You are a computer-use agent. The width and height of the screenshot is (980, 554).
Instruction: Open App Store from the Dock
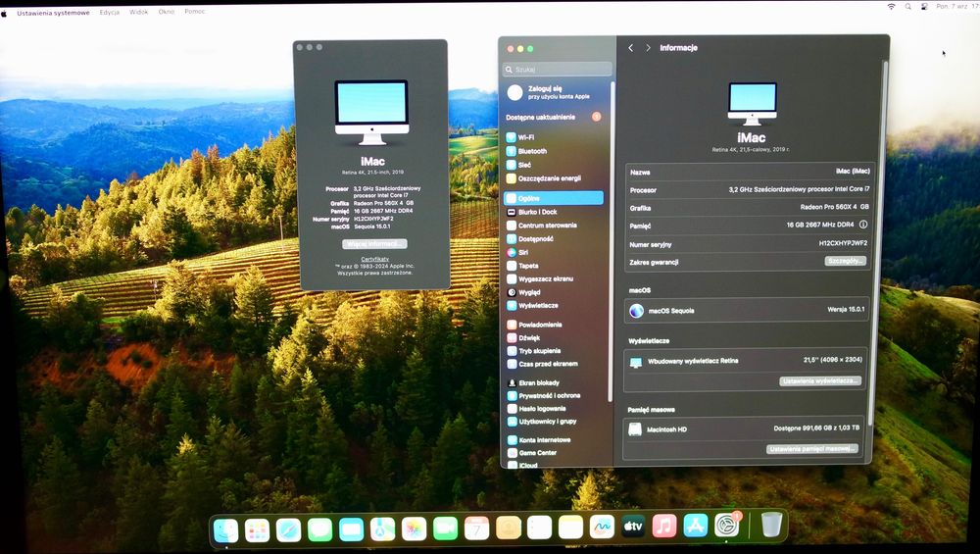point(696,526)
